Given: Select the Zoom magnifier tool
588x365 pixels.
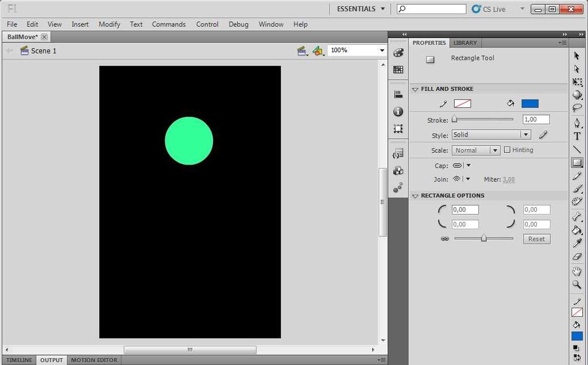Looking at the screenshot, I should click(x=577, y=285).
